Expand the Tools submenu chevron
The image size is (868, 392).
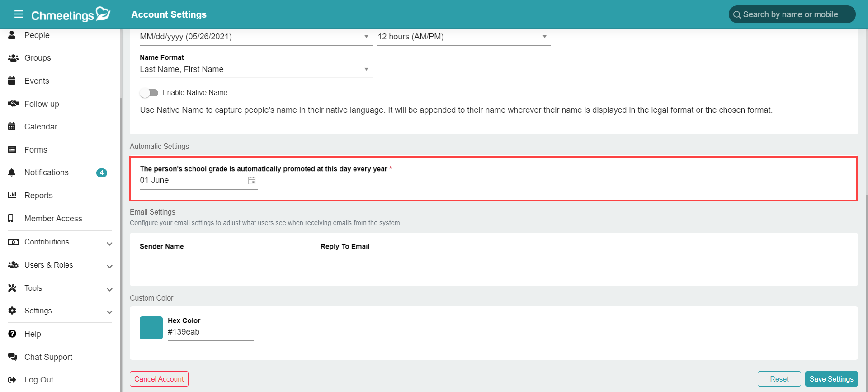click(109, 289)
